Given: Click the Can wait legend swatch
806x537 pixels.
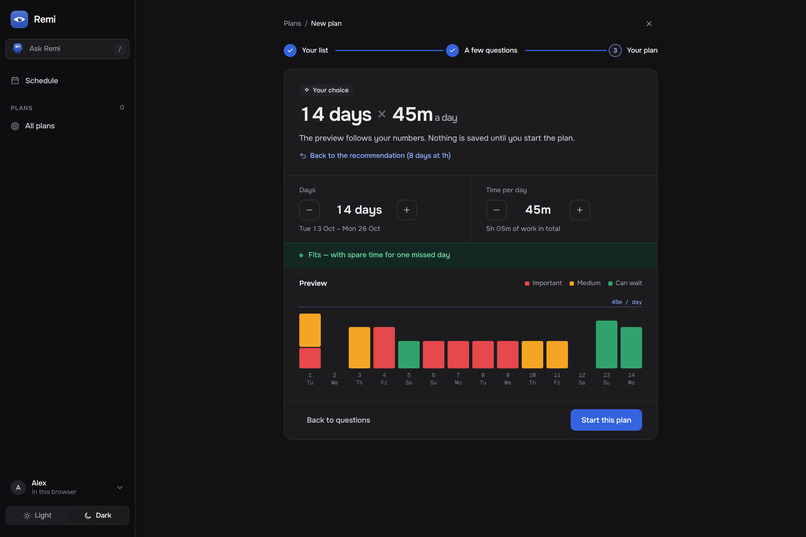Looking at the screenshot, I should click(x=610, y=284).
